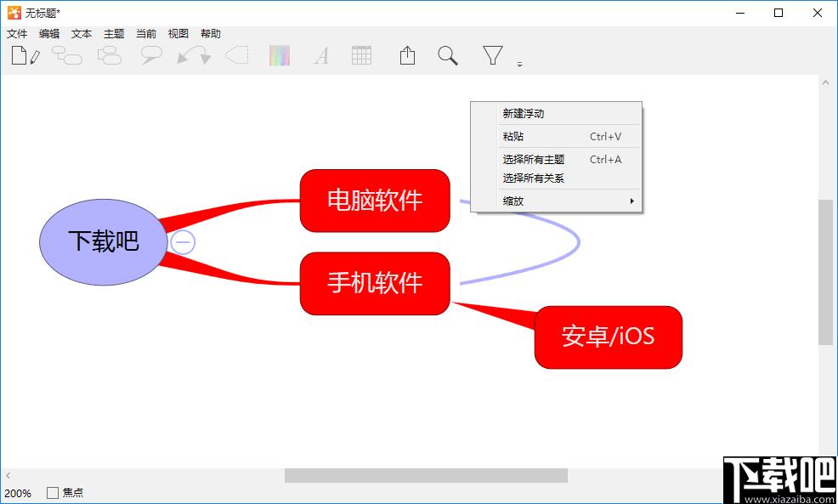Click the 200% zoom level indicator
The height and width of the screenshot is (504, 838).
[x=18, y=493]
